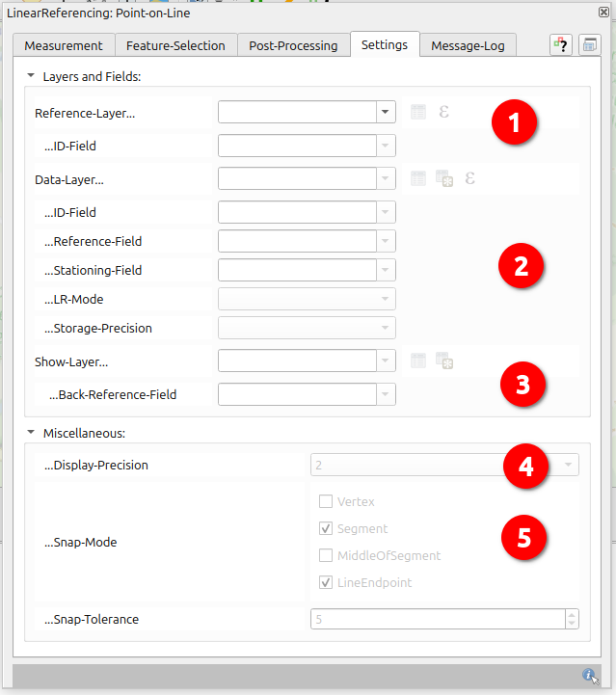Viewport: 616px width, 695px height.
Task: Open the Reference-Layer attribute table icon
Action: (417, 113)
